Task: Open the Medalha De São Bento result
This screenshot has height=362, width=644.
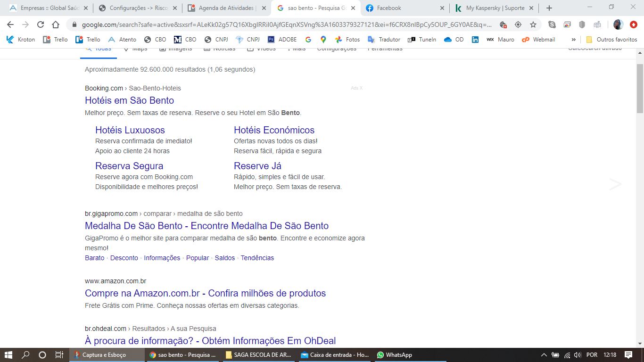Action: click(206, 226)
